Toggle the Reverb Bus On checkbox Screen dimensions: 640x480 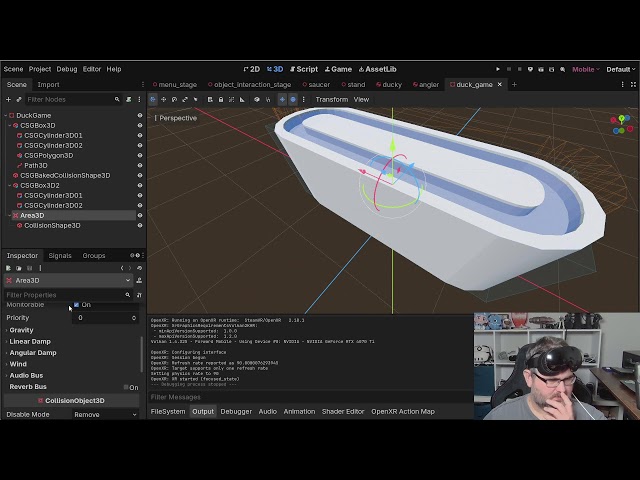point(126,387)
